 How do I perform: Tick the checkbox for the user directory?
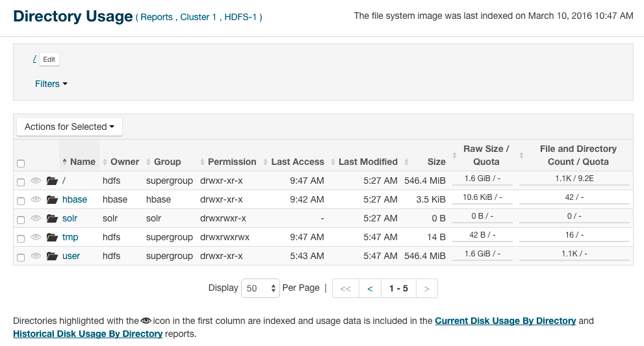[21, 258]
